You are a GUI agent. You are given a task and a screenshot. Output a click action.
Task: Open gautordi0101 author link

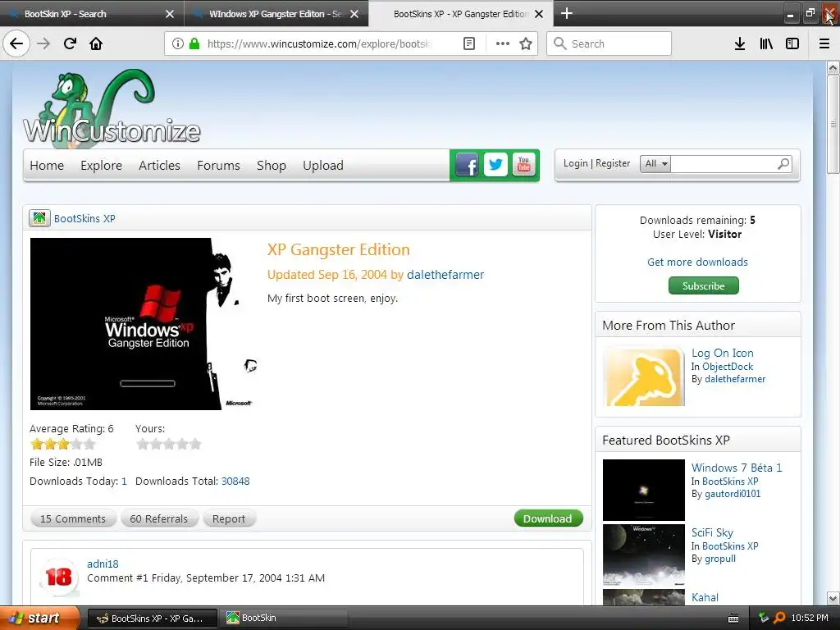click(x=733, y=494)
